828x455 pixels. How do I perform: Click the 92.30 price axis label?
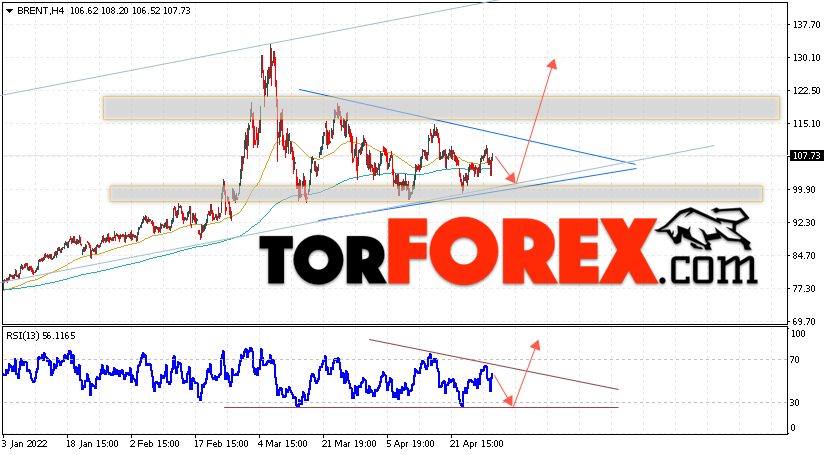(x=804, y=223)
